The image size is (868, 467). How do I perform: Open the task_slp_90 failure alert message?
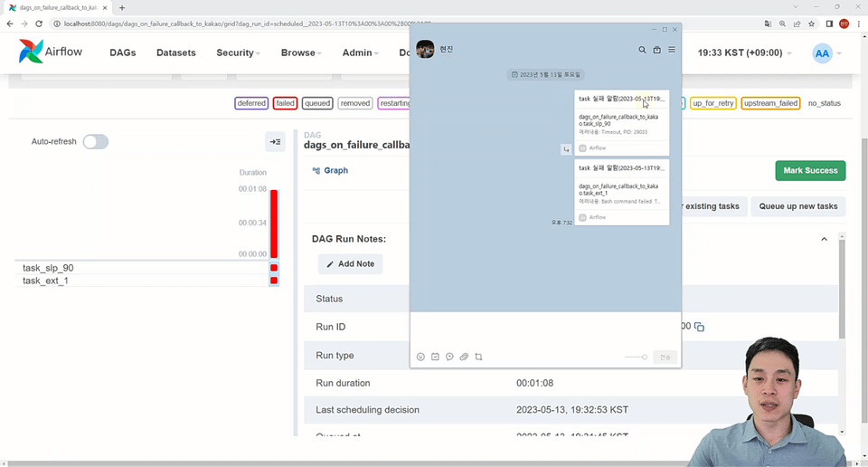point(622,122)
